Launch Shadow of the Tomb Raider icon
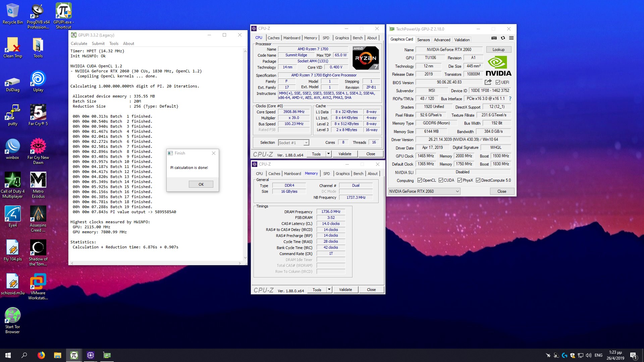Image resolution: width=644 pixels, height=362 pixels. 38,253
